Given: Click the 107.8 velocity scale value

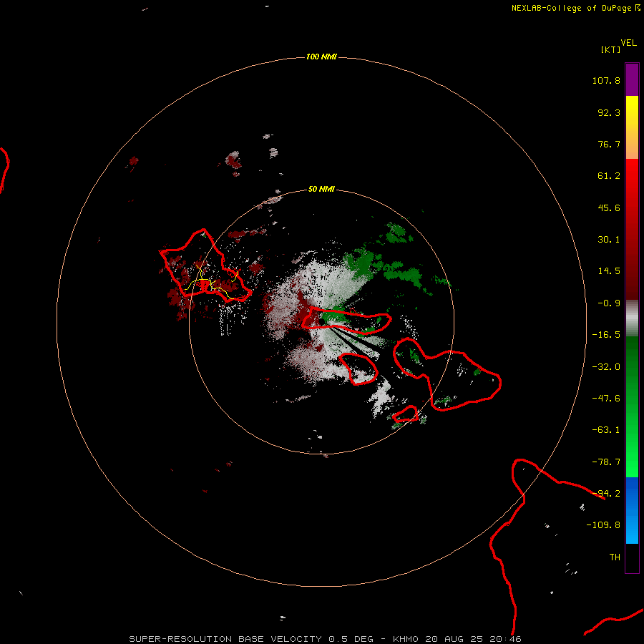Looking at the screenshot, I should [606, 80].
